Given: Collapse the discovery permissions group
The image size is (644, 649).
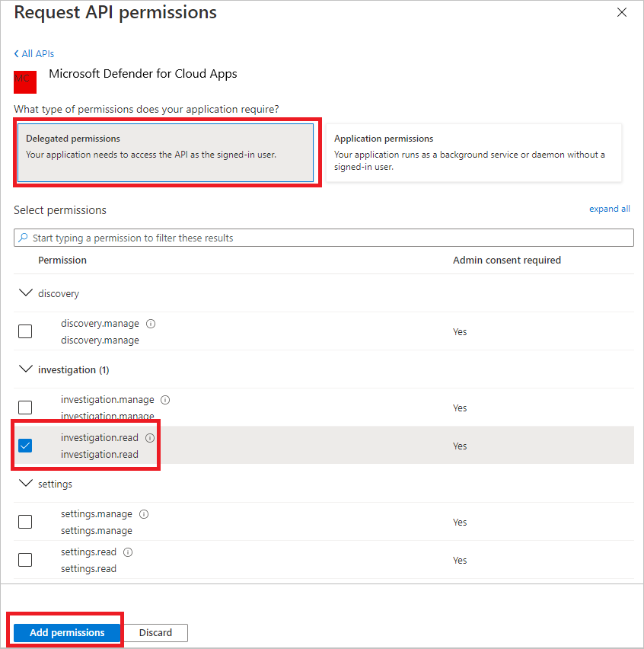Looking at the screenshot, I should (26, 293).
